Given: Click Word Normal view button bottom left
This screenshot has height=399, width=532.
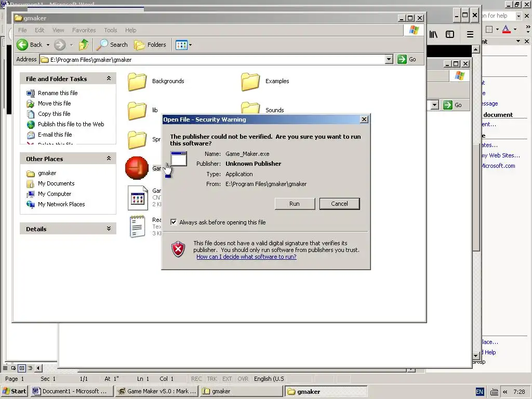Looking at the screenshot, I should (x=5, y=368).
